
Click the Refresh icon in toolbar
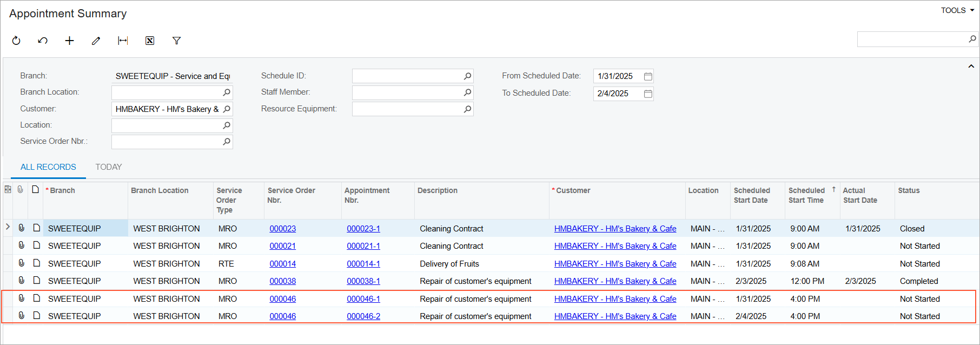(x=16, y=41)
